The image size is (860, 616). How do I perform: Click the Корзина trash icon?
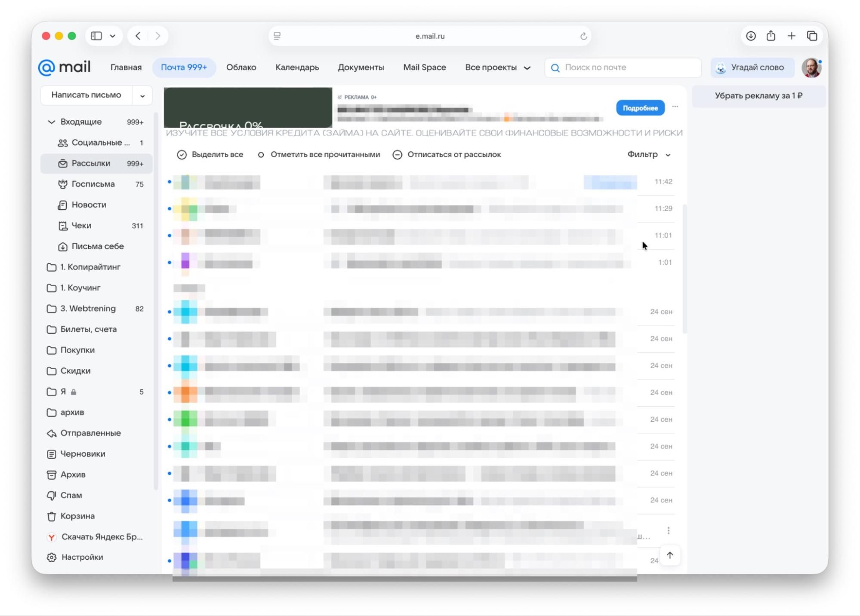(x=52, y=516)
